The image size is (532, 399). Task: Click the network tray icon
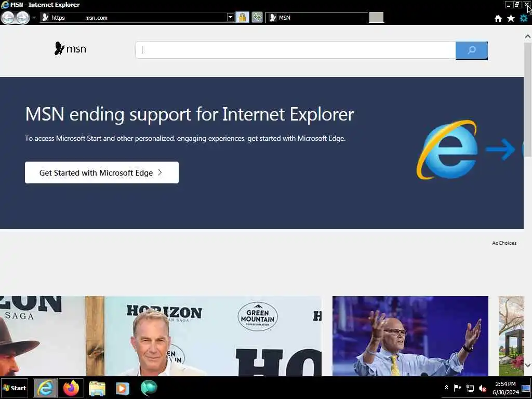[x=470, y=388]
